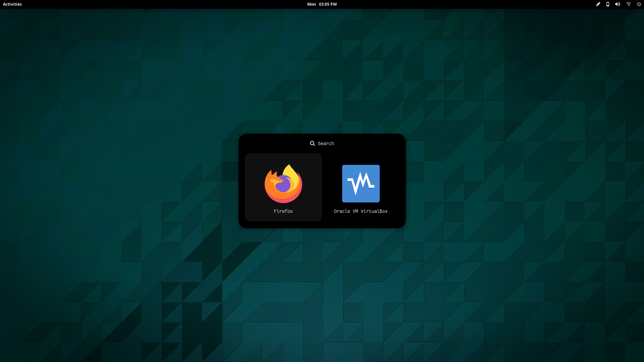Open the Activities overview
644x362 pixels.
tap(12, 4)
